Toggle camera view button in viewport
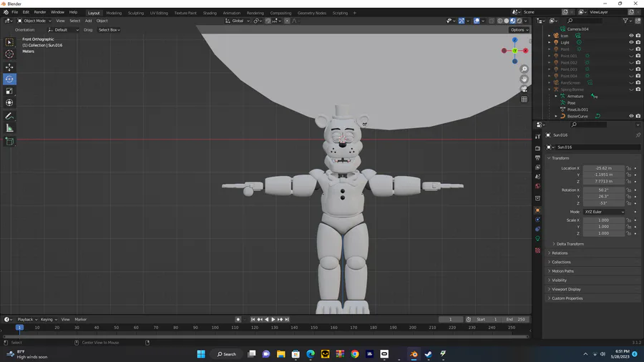644x362 pixels. pos(524,89)
